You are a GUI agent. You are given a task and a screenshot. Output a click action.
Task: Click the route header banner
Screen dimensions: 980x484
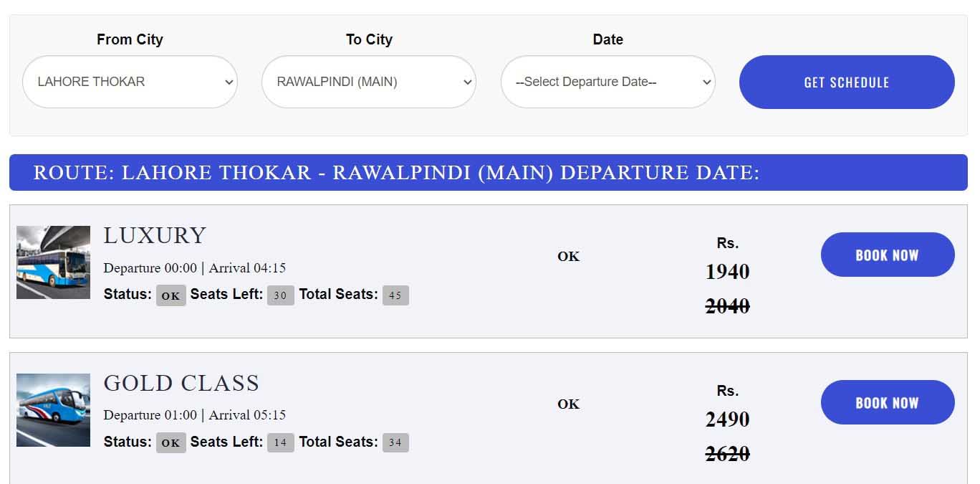[490, 172]
